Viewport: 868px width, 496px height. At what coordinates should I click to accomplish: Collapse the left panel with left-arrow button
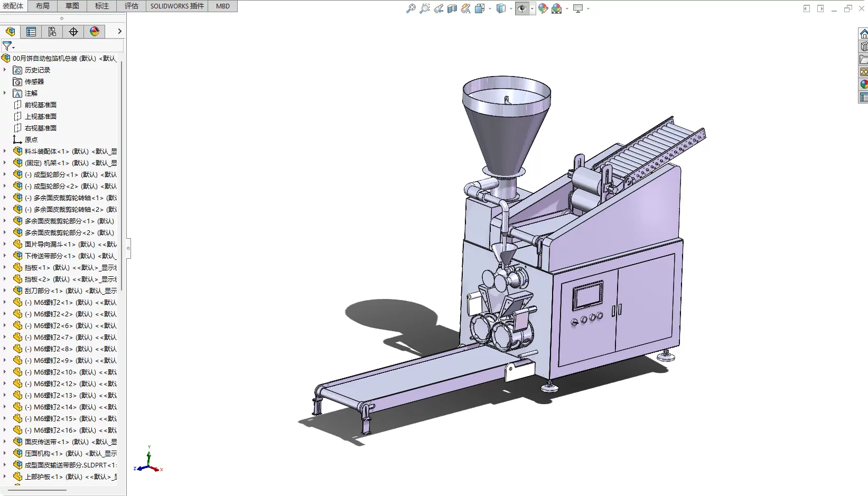pyautogui.click(x=806, y=8)
